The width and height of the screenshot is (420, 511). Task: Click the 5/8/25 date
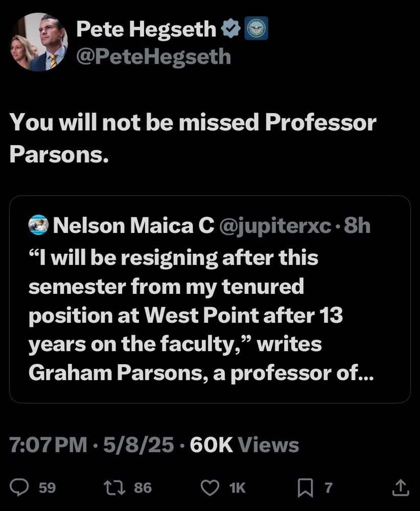[138, 445]
